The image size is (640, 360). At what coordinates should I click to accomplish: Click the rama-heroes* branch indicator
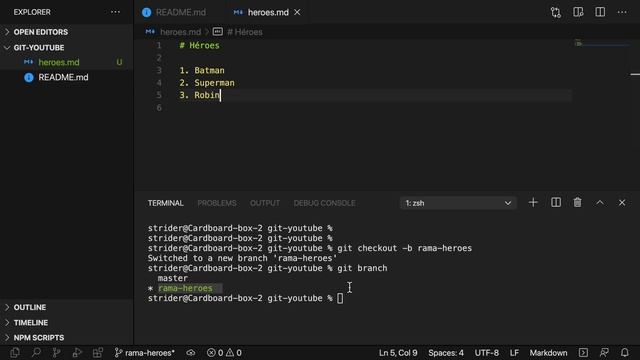144,353
